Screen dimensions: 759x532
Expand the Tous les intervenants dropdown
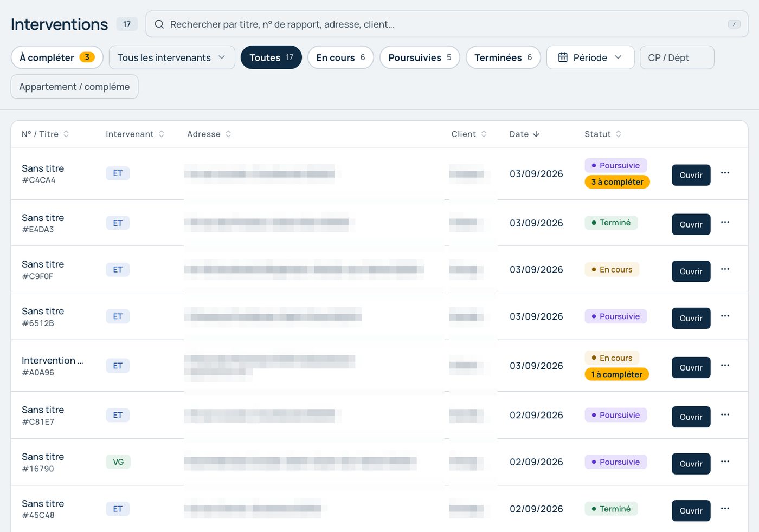172,57
